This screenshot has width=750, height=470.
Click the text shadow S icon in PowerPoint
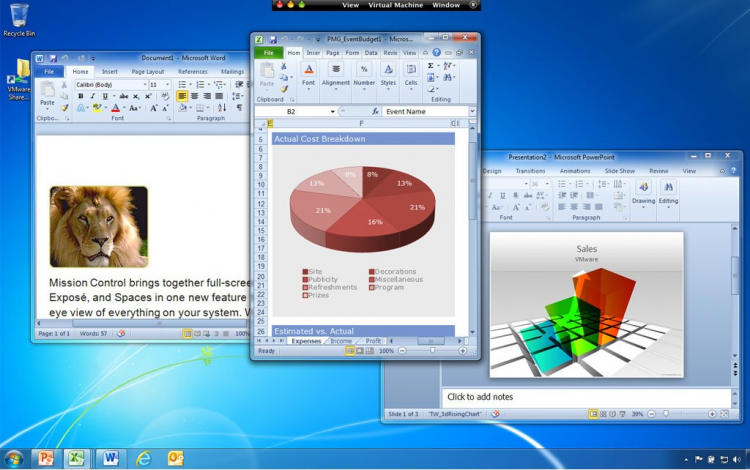click(515, 196)
